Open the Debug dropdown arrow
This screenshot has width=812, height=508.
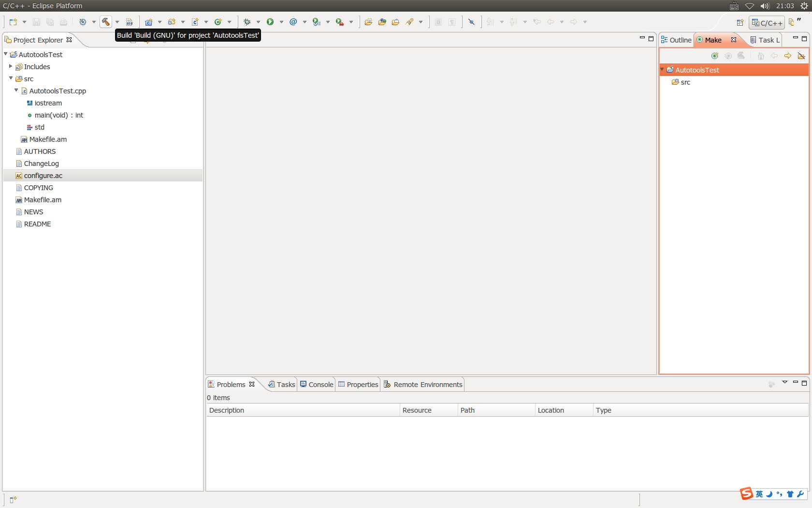(258, 22)
